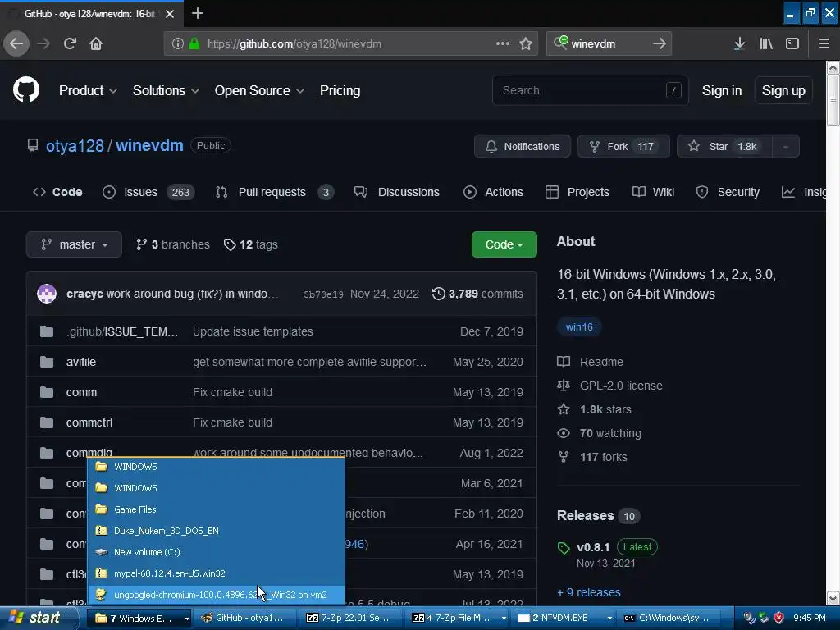Switch to 7-Zip 22.01 taskbar window

coord(350,619)
